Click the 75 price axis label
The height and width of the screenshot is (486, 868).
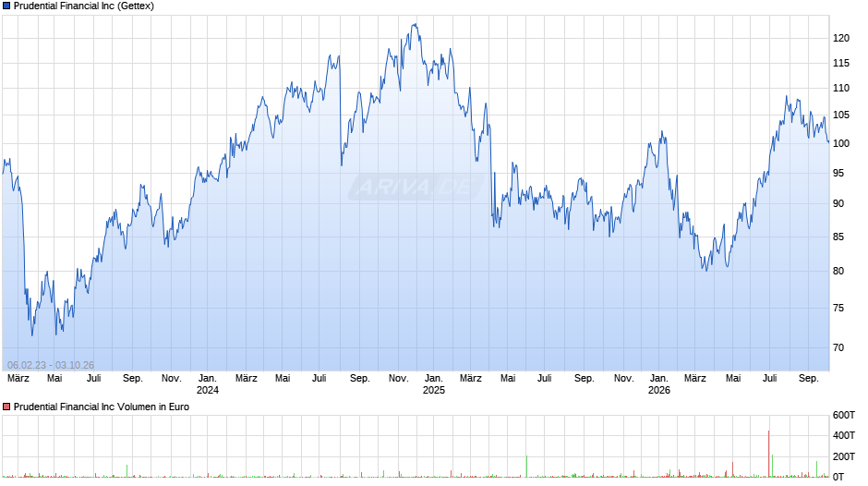(838, 308)
